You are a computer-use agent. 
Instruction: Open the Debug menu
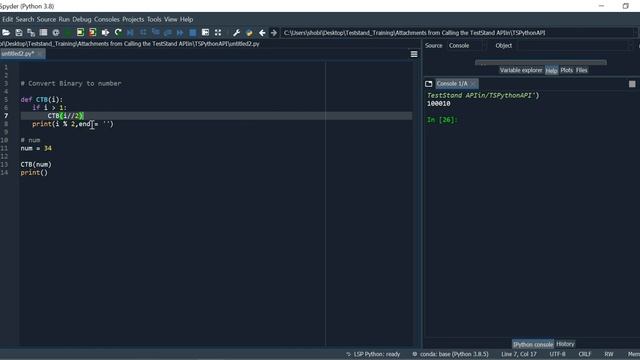click(x=82, y=19)
